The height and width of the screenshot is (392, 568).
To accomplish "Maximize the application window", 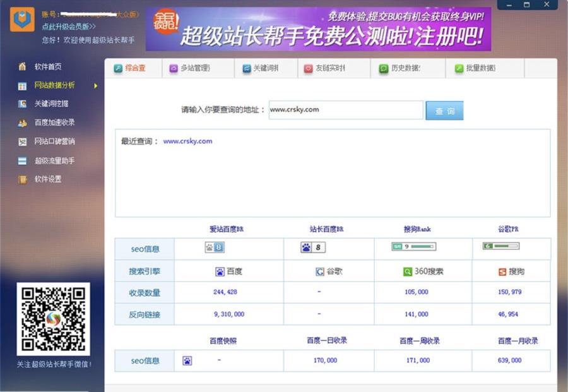I will click(527, 4).
